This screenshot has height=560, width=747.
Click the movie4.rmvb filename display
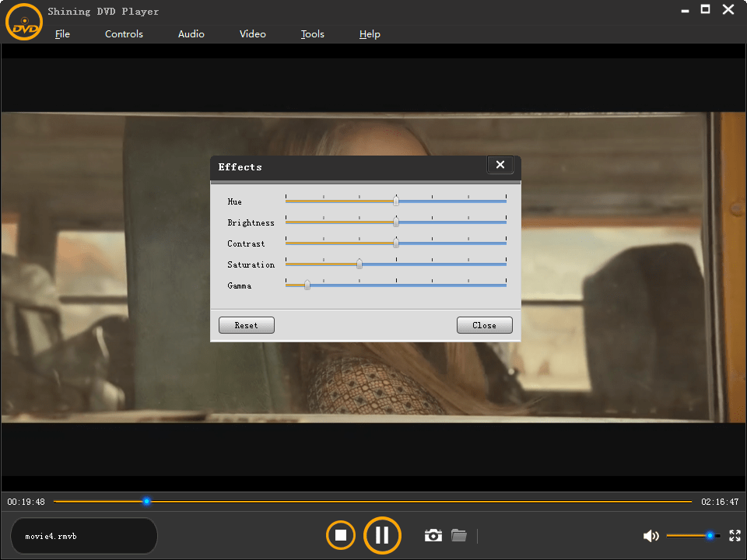point(83,535)
